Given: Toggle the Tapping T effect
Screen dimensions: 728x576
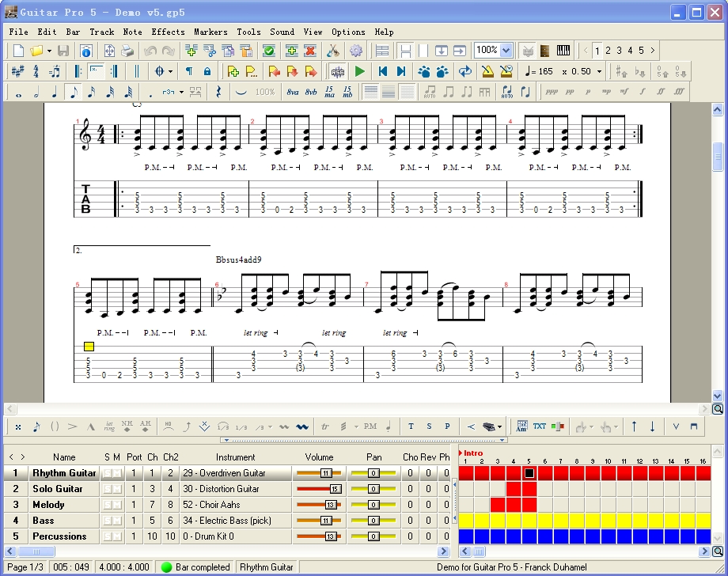Looking at the screenshot, I should 411,426.
